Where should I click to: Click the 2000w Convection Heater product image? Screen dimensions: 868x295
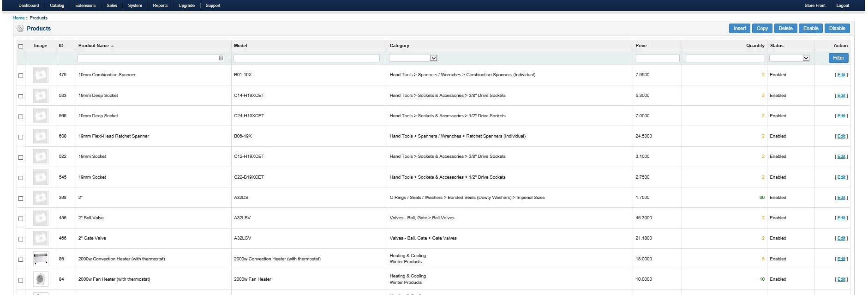click(x=41, y=259)
